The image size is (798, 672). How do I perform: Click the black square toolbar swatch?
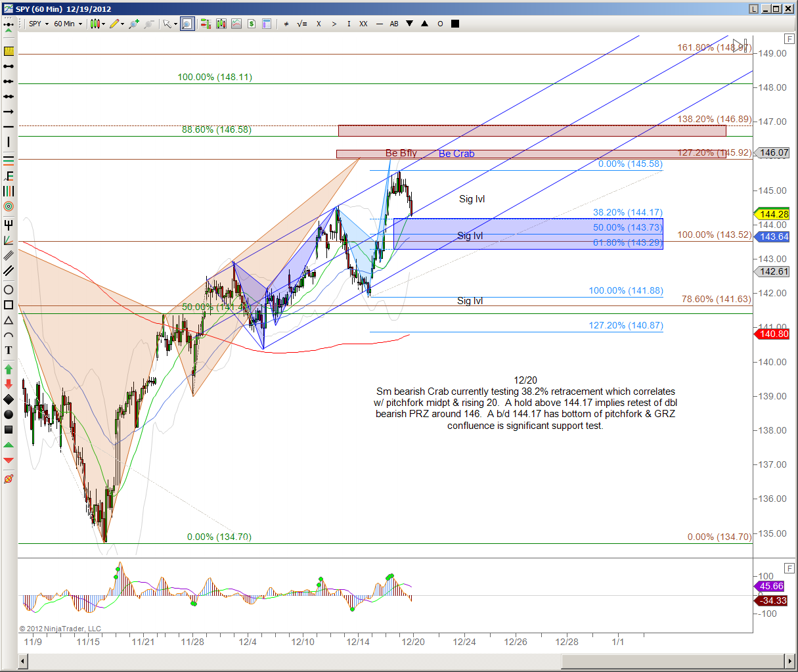click(x=455, y=24)
